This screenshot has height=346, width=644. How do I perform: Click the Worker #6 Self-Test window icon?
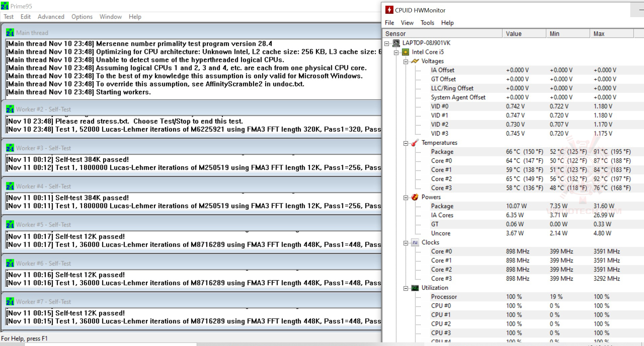coord(10,263)
